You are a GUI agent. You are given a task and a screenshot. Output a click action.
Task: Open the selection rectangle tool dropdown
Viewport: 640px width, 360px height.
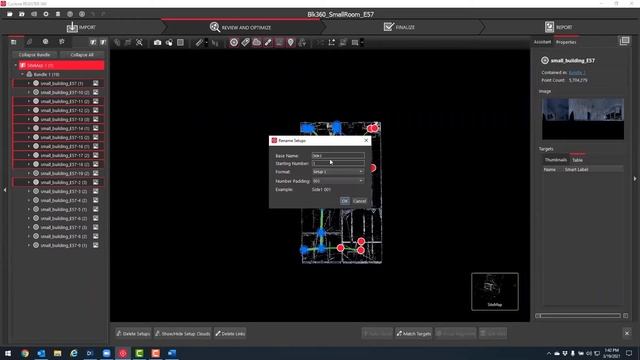362,43
